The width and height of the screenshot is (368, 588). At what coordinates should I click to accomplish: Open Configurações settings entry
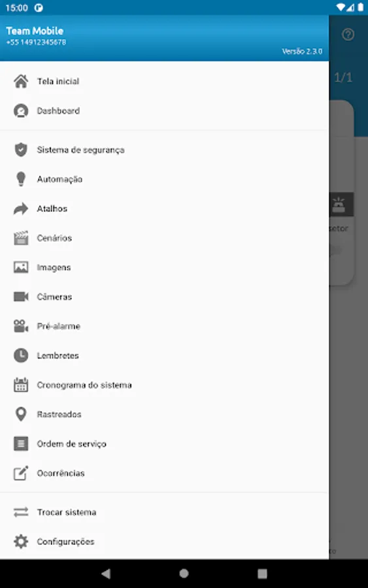pyautogui.click(x=164, y=542)
